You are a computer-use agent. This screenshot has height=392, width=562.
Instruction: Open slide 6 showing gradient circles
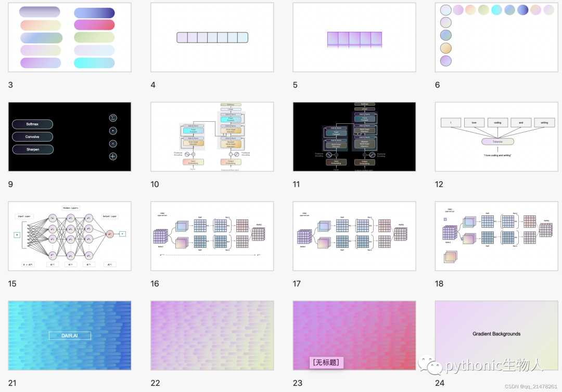point(497,37)
